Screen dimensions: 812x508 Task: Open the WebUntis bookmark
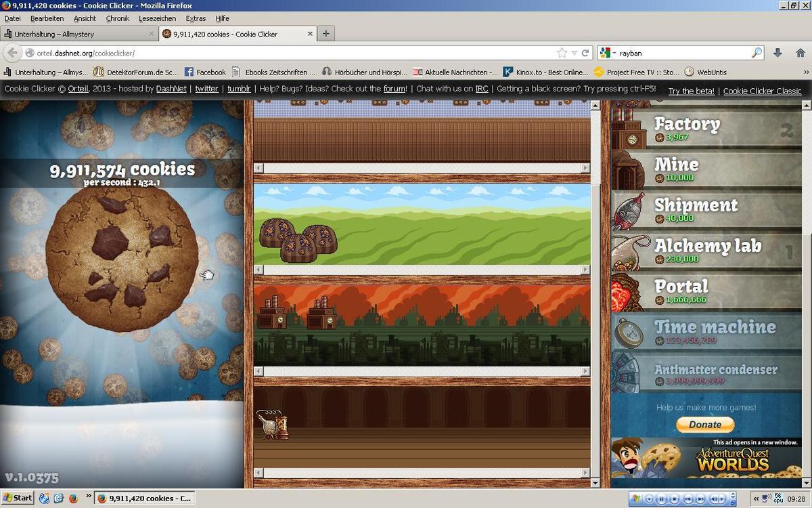[x=706, y=72]
